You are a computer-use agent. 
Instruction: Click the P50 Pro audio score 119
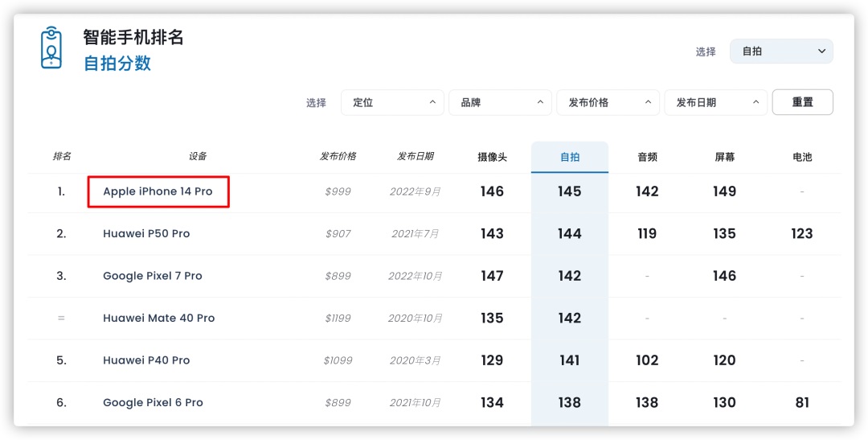[647, 234]
